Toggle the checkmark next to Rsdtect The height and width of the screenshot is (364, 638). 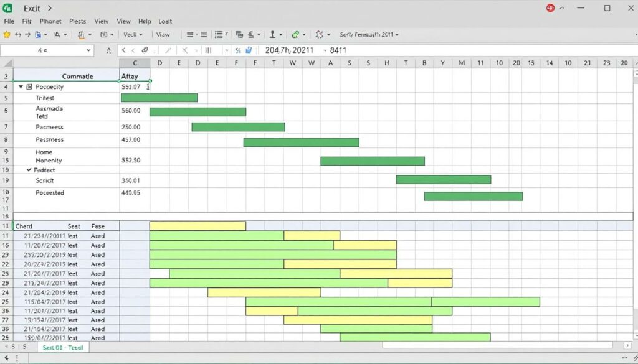pyautogui.click(x=29, y=170)
